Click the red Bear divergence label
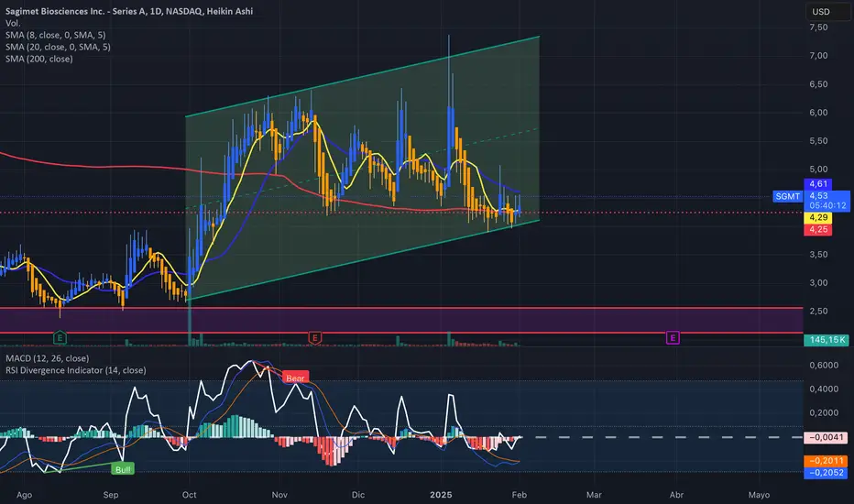The height and width of the screenshot is (504, 854). pos(295,378)
